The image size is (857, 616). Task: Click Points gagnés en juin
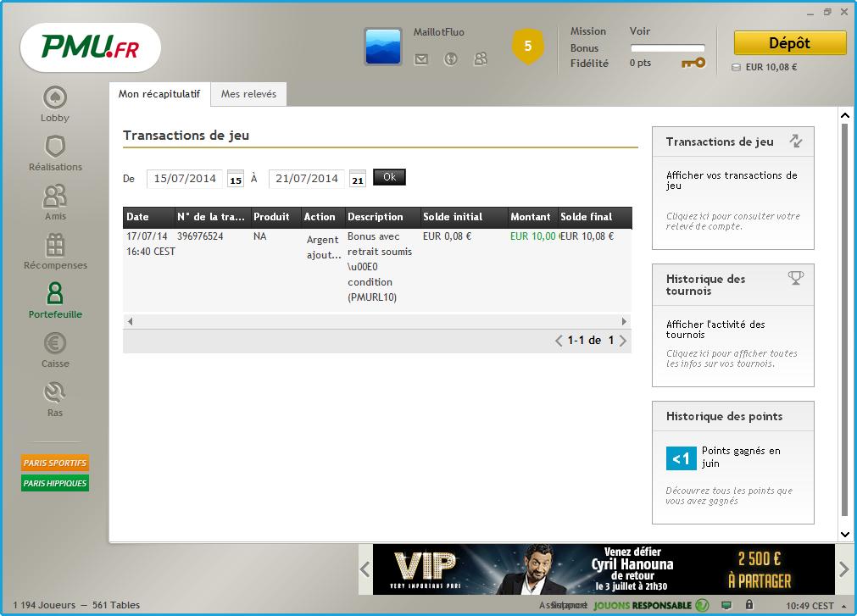(x=741, y=457)
